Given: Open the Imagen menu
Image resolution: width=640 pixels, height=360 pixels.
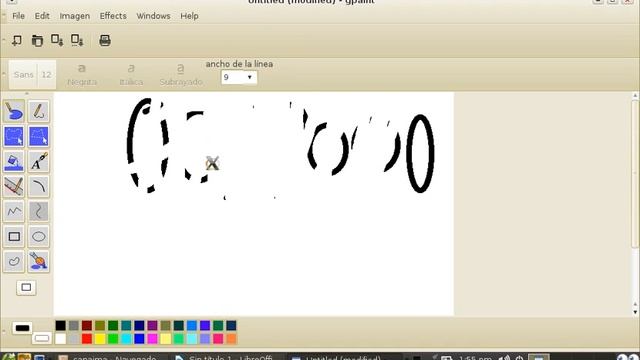Looking at the screenshot, I should coord(75,16).
